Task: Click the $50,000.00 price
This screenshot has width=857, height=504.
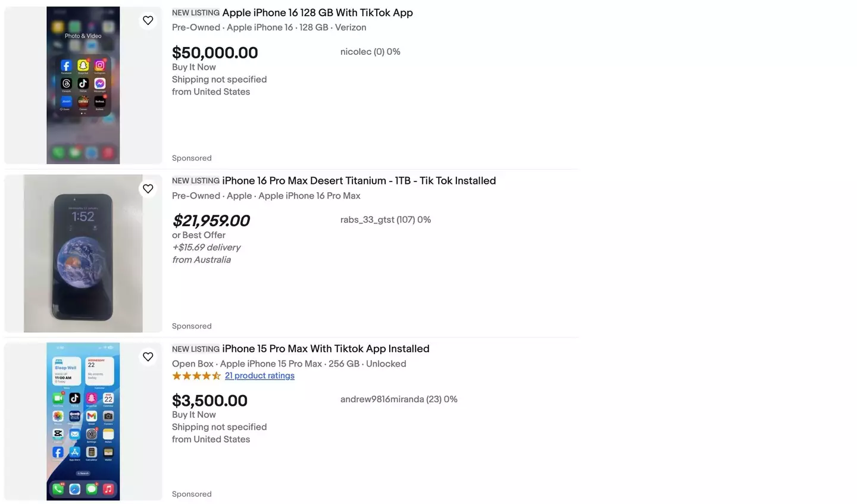Action: click(215, 53)
